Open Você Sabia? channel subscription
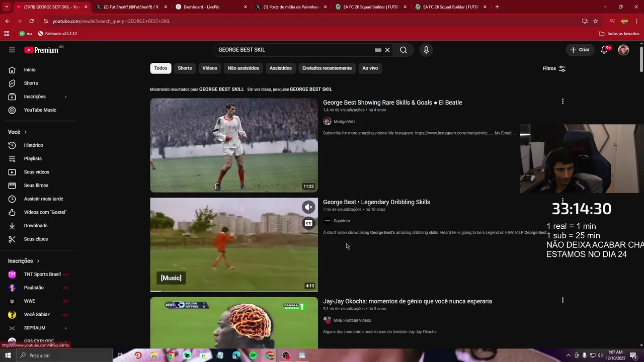Viewport: 644px width, 362px height. click(x=38, y=314)
